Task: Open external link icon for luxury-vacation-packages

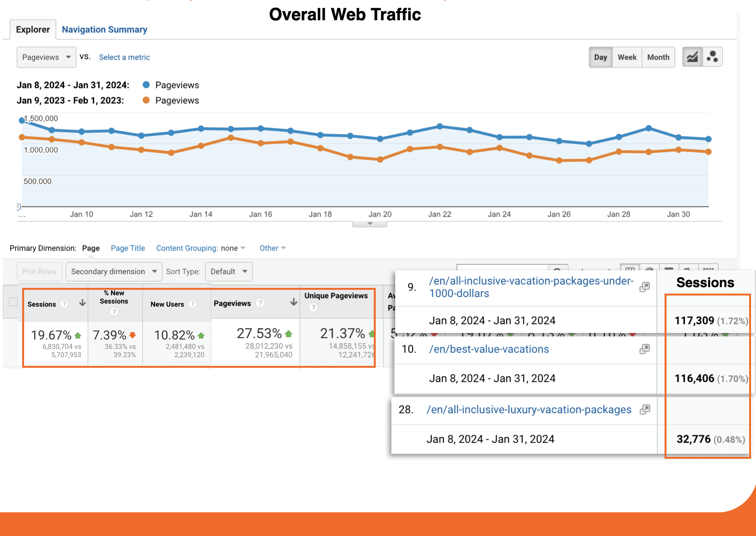Action: [x=645, y=409]
